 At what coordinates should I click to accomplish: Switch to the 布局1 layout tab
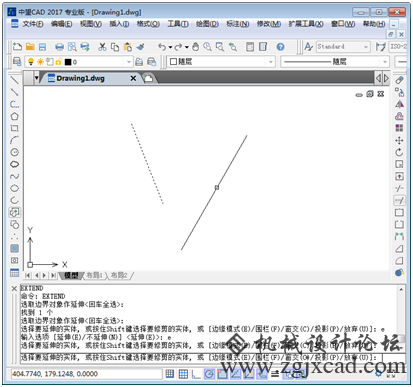[95, 275]
